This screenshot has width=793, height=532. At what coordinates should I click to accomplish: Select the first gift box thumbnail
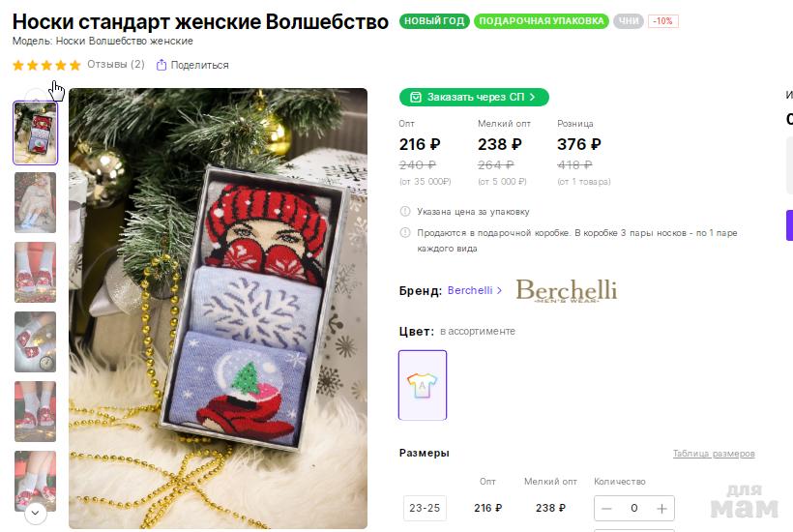pyautogui.click(x=36, y=133)
